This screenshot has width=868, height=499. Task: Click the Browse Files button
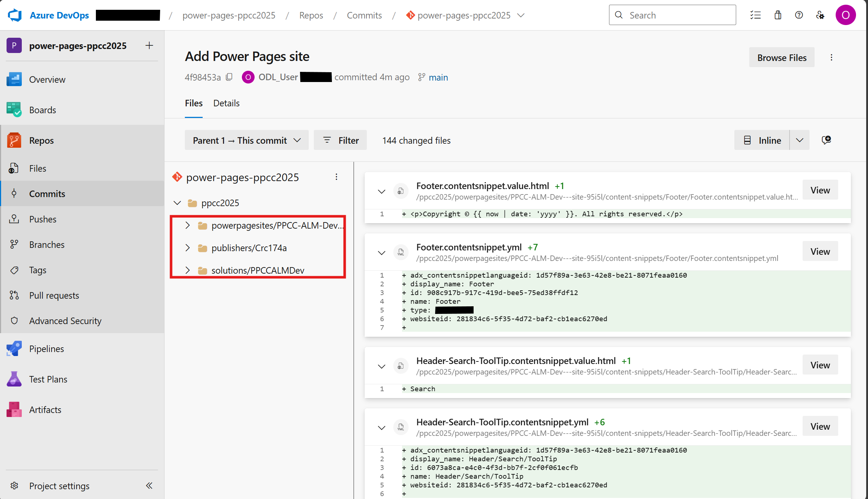pyautogui.click(x=782, y=58)
